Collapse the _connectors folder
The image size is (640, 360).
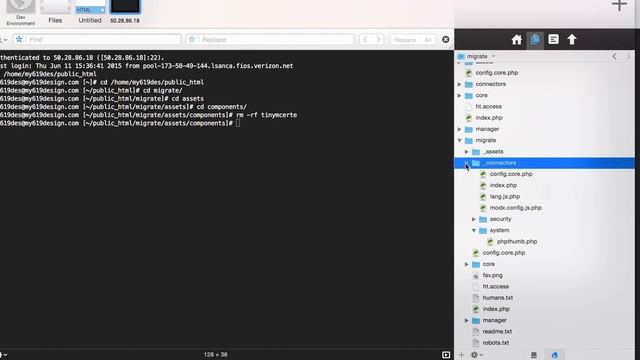(467, 163)
